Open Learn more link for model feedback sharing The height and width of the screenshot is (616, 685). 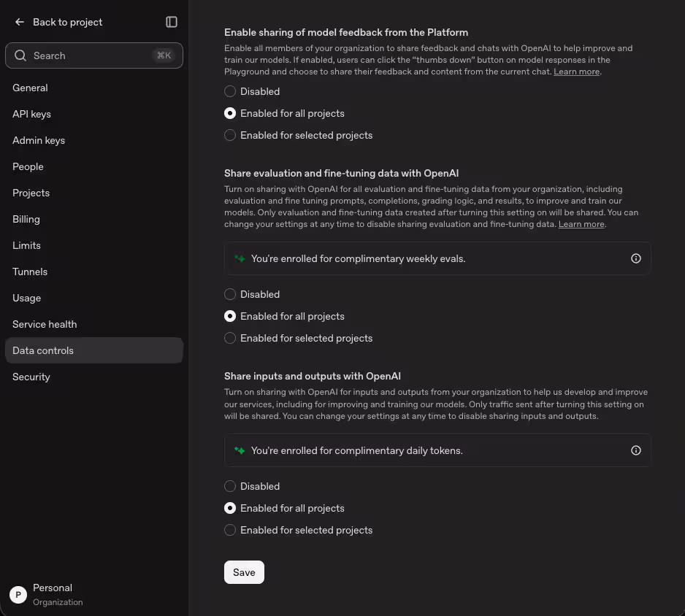click(576, 72)
